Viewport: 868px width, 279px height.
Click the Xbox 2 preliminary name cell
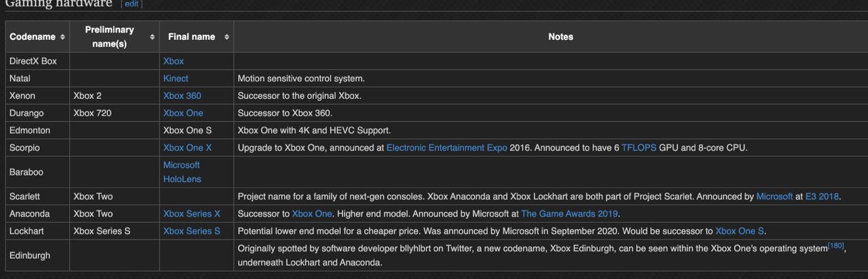pos(115,95)
